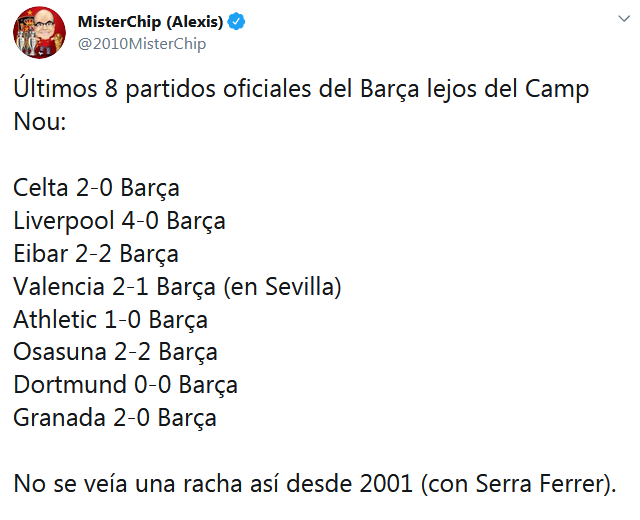
Task: Select the 'Eibar 2-2 Barça' line
Action: click(96, 253)
